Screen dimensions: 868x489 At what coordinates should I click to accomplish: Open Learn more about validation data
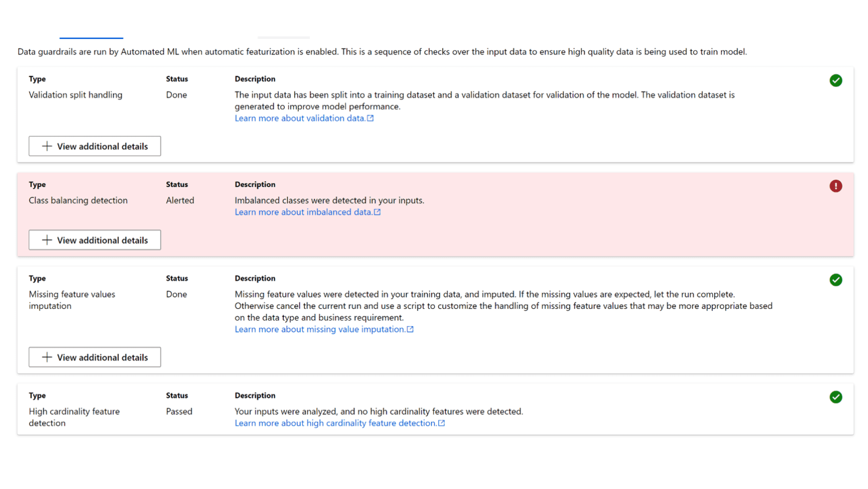pos(300,118)
